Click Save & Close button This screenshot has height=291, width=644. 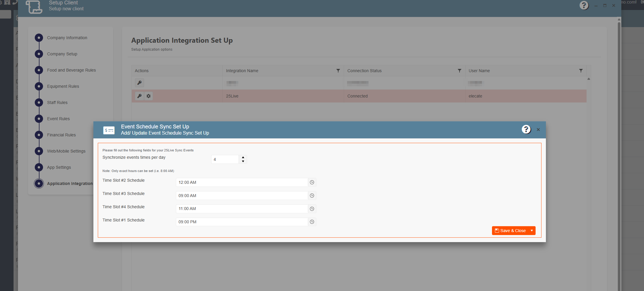pos(510,231)
